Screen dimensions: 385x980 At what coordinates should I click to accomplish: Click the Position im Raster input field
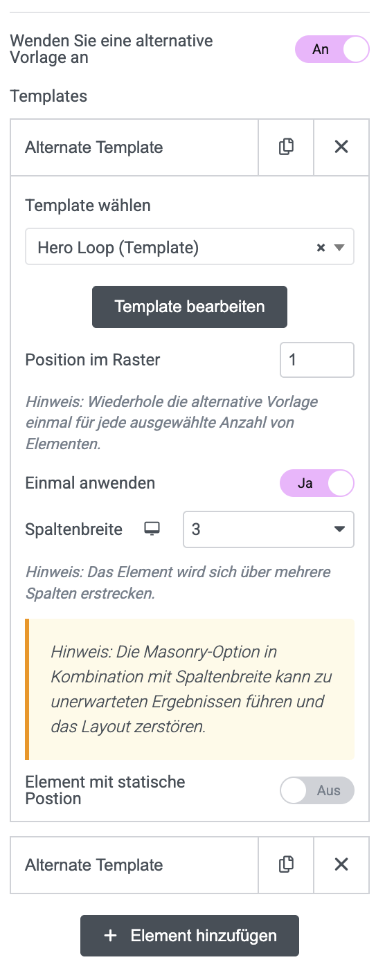coord(317,360)
